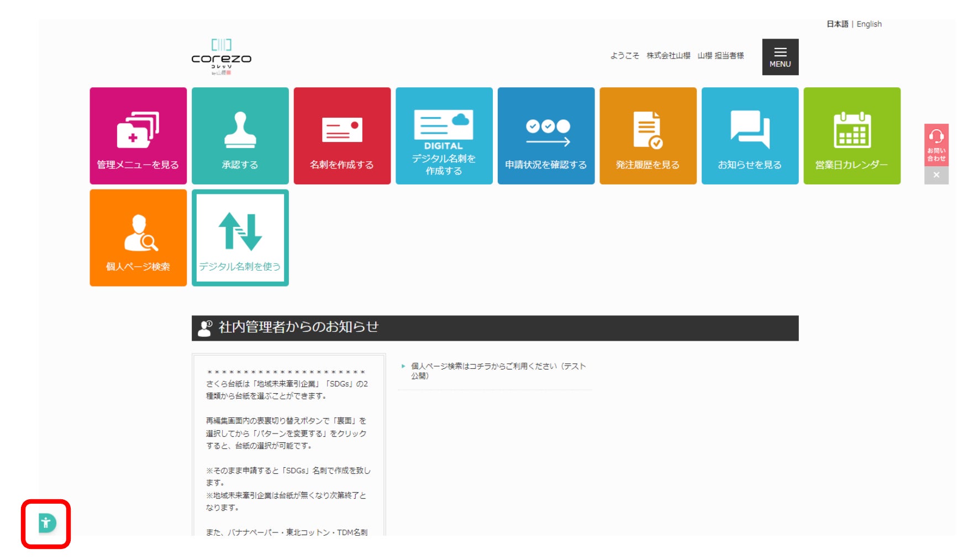The height and width of the screenshot is (560, 979).
Task: Open the デジタル名刺を作成する tile
Action: pyautogui.click(x=444, y=136)
